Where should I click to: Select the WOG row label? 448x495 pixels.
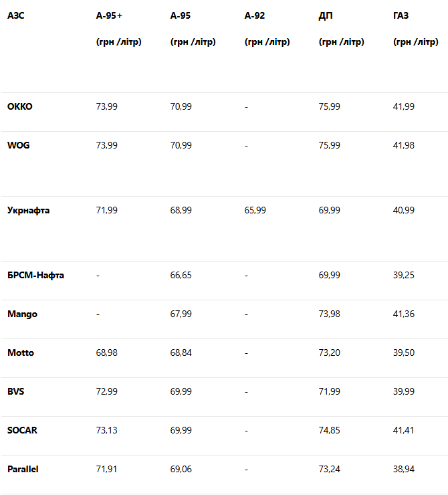coord(19,145)
